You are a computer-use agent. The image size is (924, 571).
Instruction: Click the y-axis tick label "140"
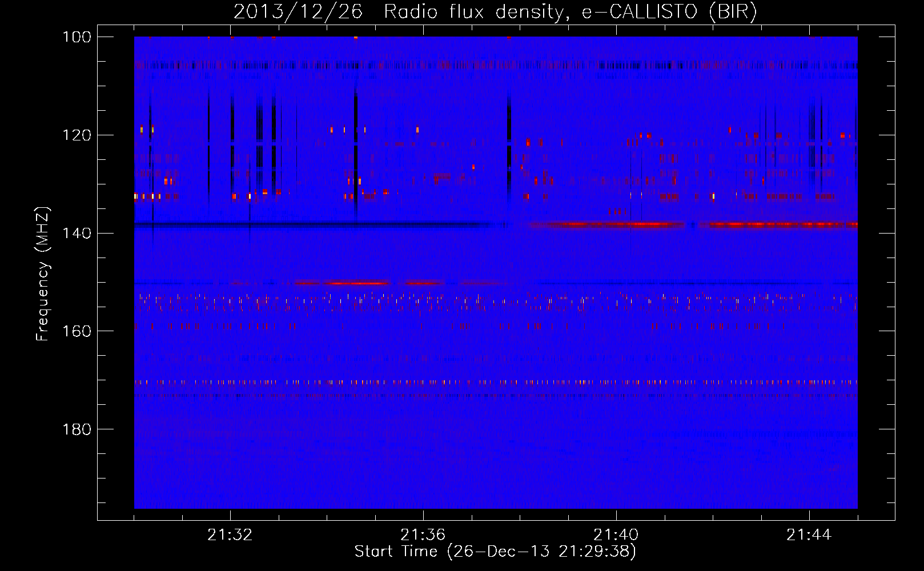click(x=77, y=233)
